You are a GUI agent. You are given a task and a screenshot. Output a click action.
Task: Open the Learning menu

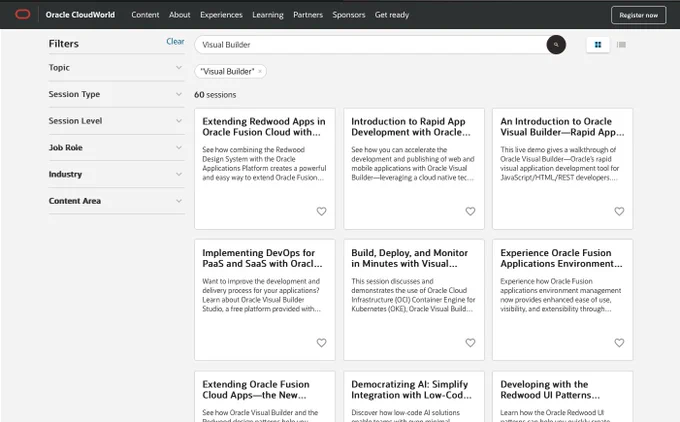268,15
